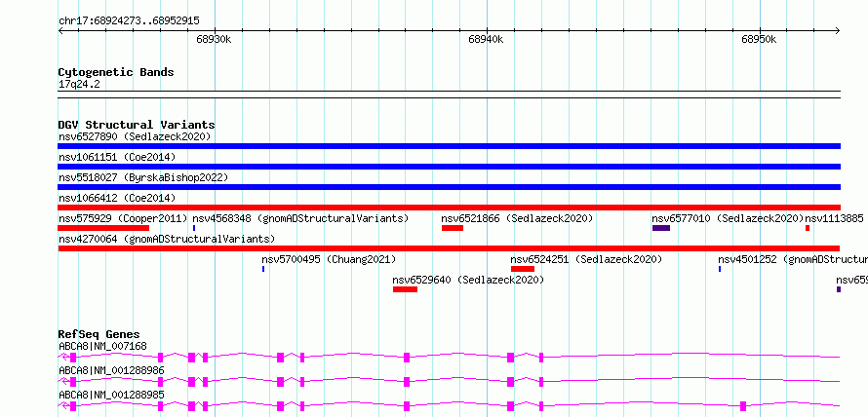Open nsv4568348 gnomADStructuralVariants label

coord(300,218)
